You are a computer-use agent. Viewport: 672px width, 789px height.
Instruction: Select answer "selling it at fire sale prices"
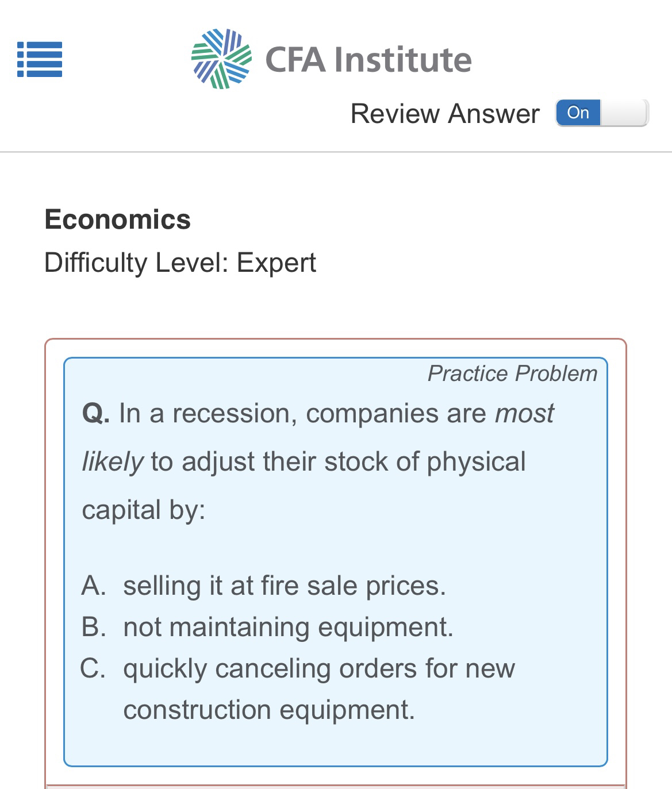pyautogui.click(x=285, y=586)
